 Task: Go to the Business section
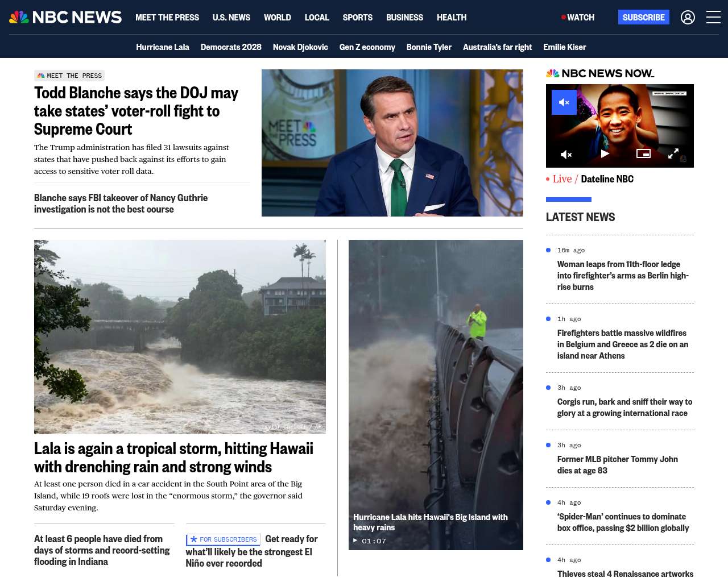point(404,18)
